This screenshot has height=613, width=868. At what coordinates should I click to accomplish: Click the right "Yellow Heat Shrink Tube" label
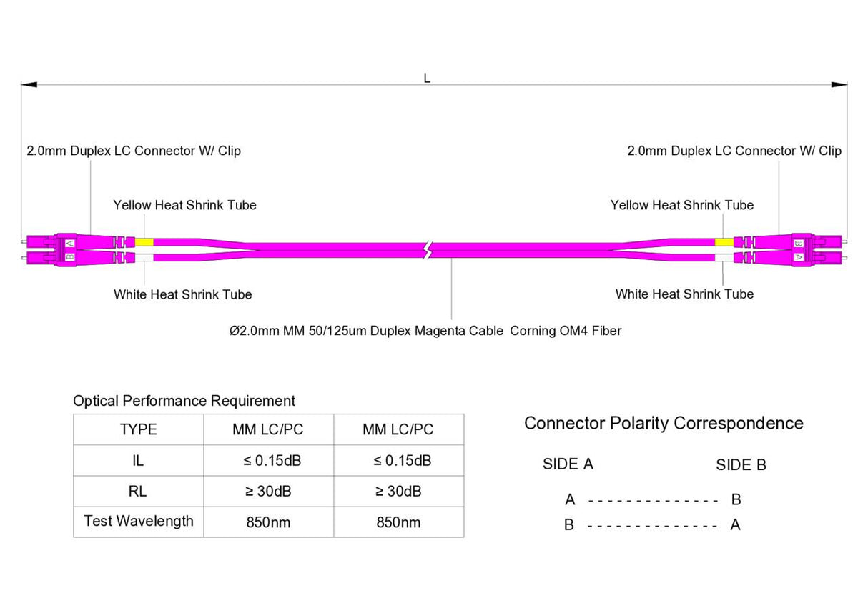(681, 205)
